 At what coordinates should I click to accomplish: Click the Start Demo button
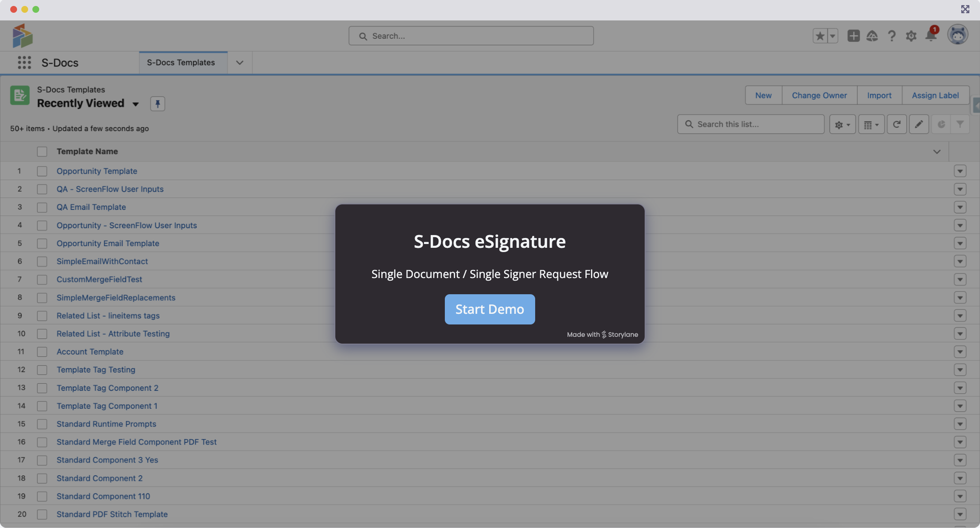point(490,309)
